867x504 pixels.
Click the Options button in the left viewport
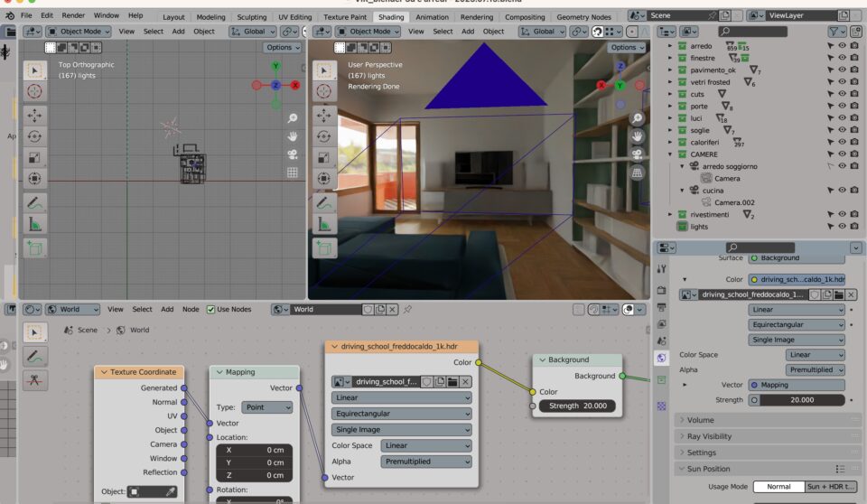tap(282, 47)
